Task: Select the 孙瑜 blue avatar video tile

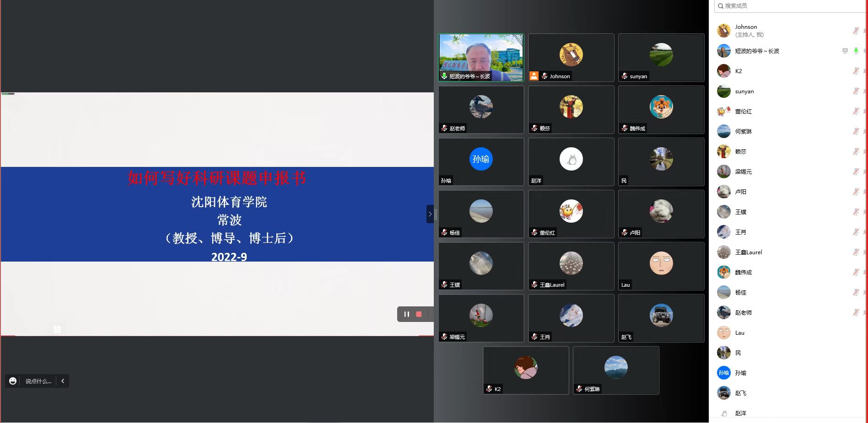Action: pos(481,162)
